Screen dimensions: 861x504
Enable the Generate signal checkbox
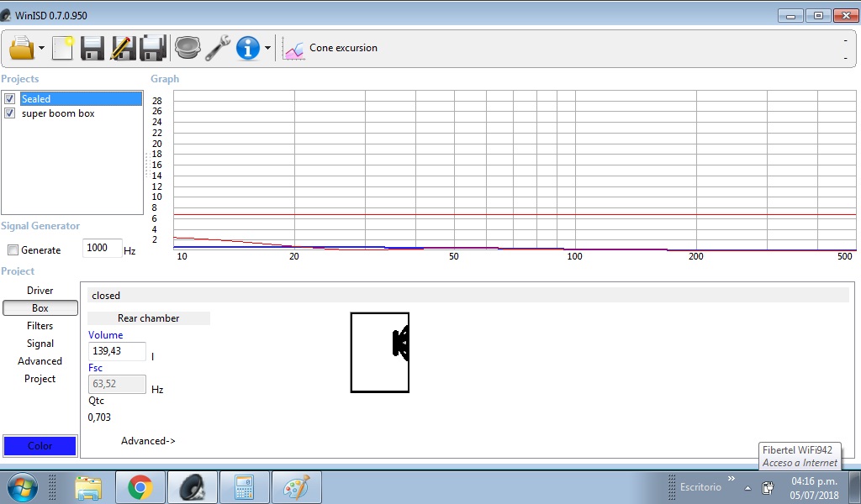pos(13,250)
